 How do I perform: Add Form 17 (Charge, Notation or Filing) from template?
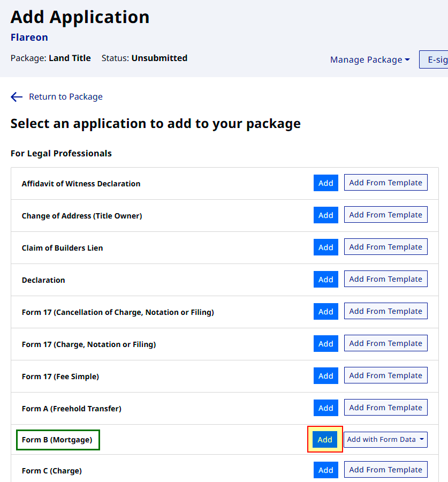[x=385, y=343]
